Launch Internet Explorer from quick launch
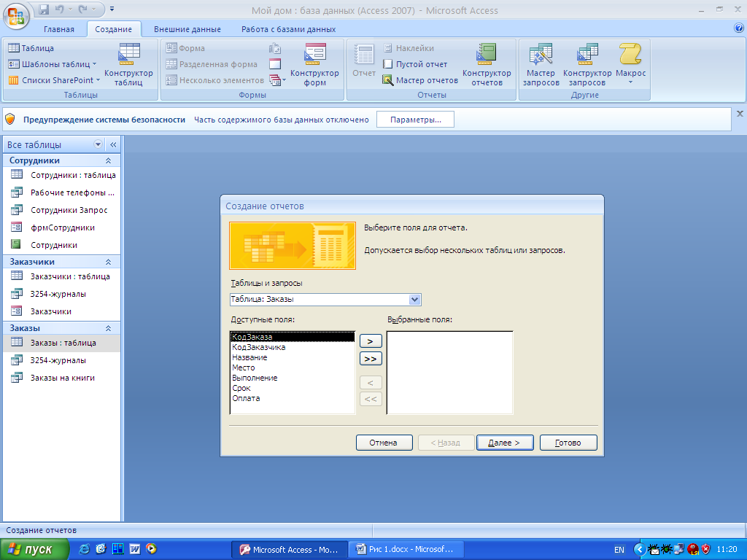The height and width of the screenshot is (560, 747). (x=84, y=549)
